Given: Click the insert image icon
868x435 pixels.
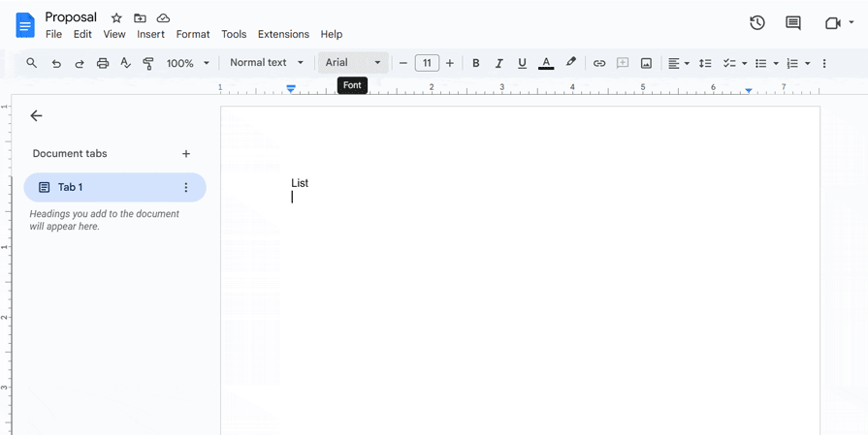Looking at the screenshot, I should coord(646,63).
